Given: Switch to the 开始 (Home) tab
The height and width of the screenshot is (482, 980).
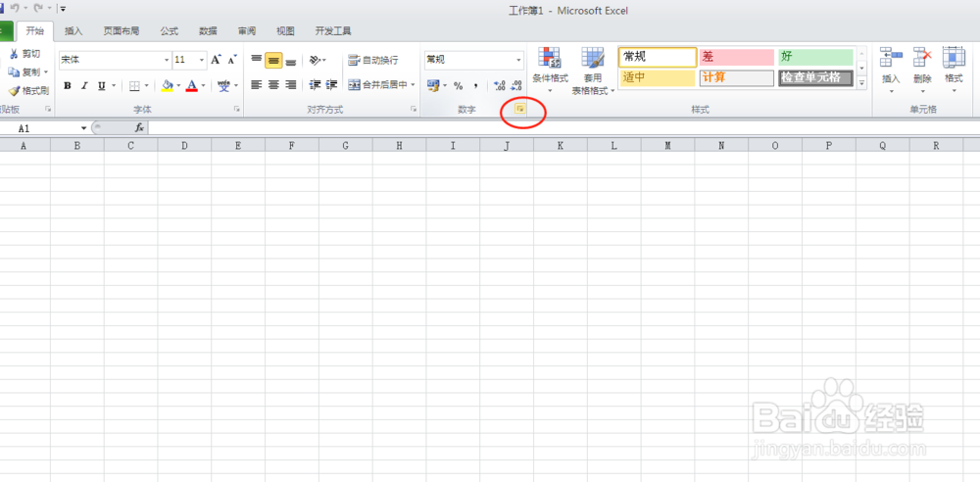Looking at the screenshot, I should (x=35, y=31).
